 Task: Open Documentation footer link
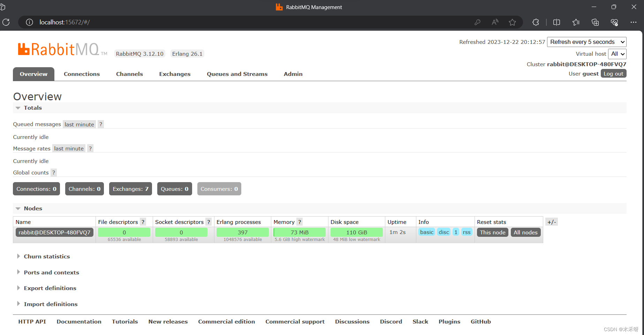79,321
